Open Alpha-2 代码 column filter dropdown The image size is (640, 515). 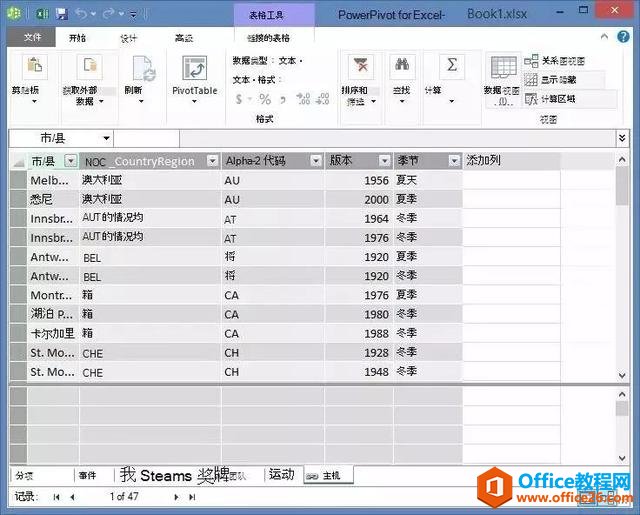316,161
